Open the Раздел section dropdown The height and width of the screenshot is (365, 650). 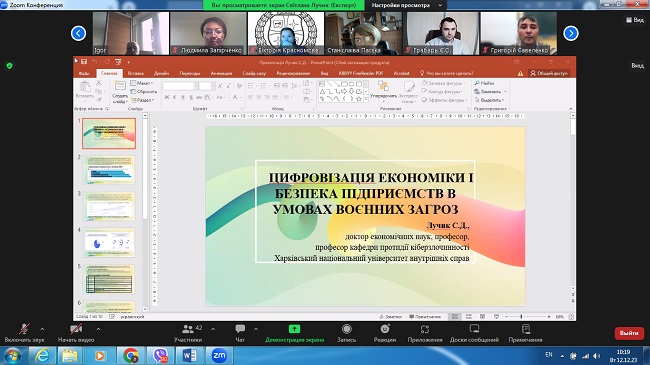(x=143, y=100)
